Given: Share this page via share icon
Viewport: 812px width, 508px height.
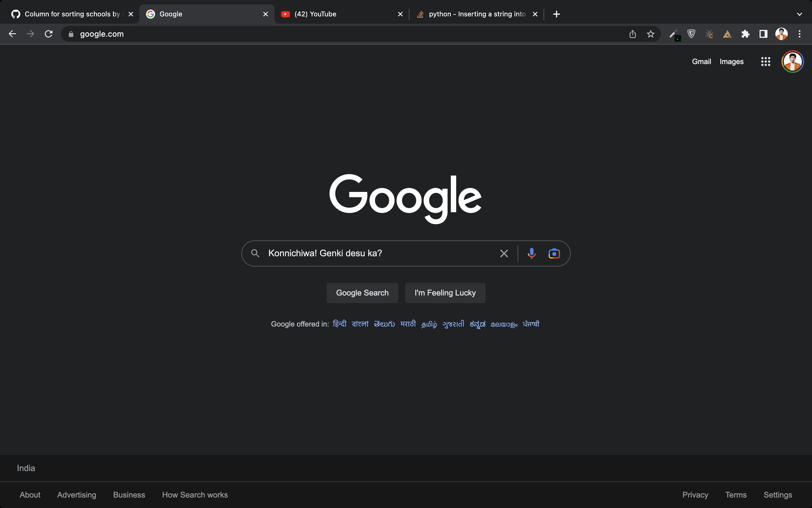Looking at the screenshot, I should coord(632,34).
